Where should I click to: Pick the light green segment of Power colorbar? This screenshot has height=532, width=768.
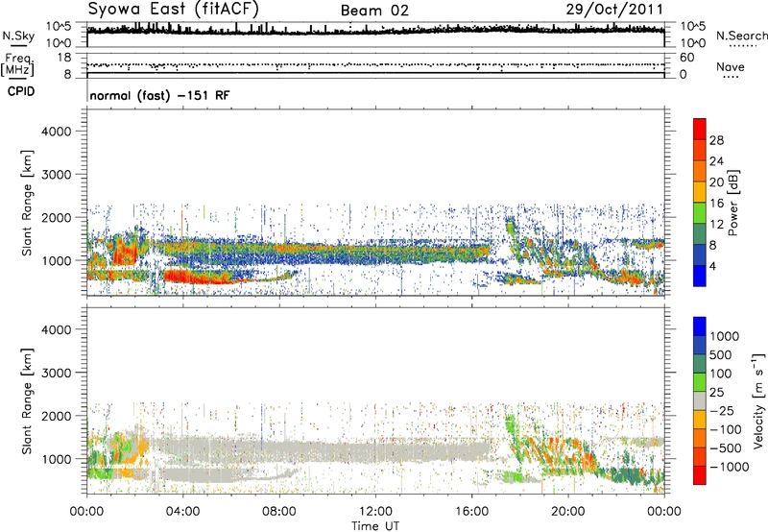700,213
